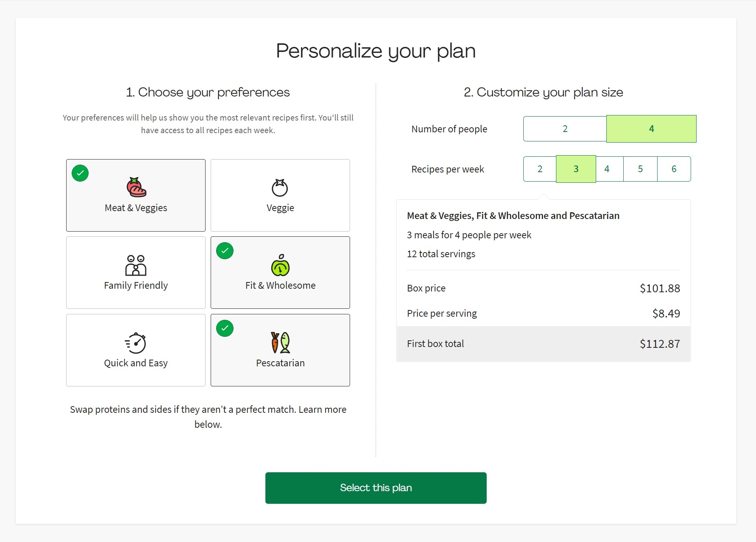Toggle the Family Friendly preference on
Screen dimensions: 756x542
click(135, 272)
